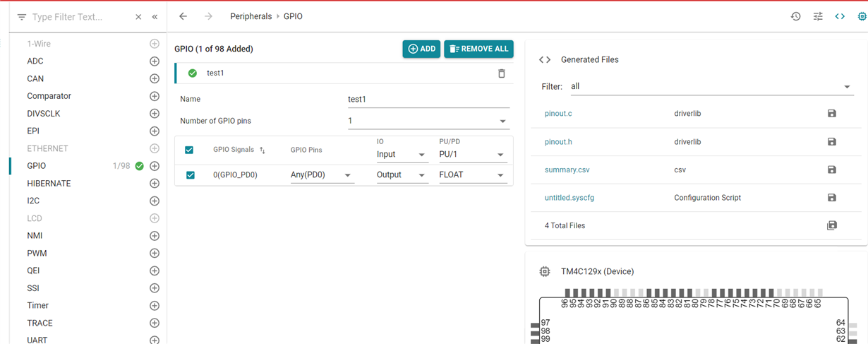
Task: Change the FLOAT pull setting dropdown
Action: (472, 174)
